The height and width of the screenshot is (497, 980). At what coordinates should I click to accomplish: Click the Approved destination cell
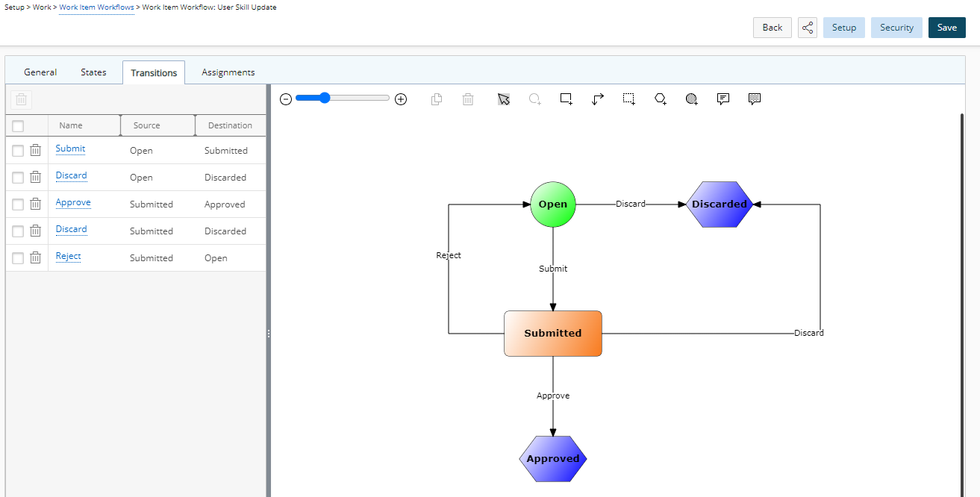225,204
